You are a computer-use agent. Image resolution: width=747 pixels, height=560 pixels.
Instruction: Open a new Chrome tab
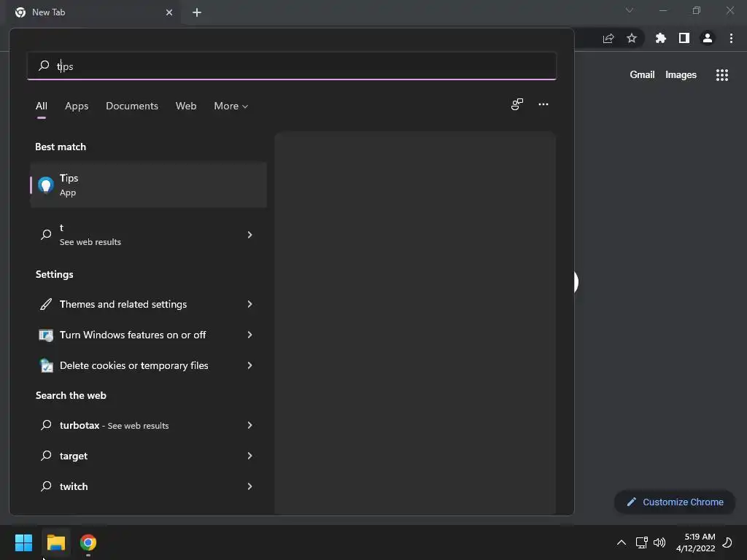tap(197, 12)
